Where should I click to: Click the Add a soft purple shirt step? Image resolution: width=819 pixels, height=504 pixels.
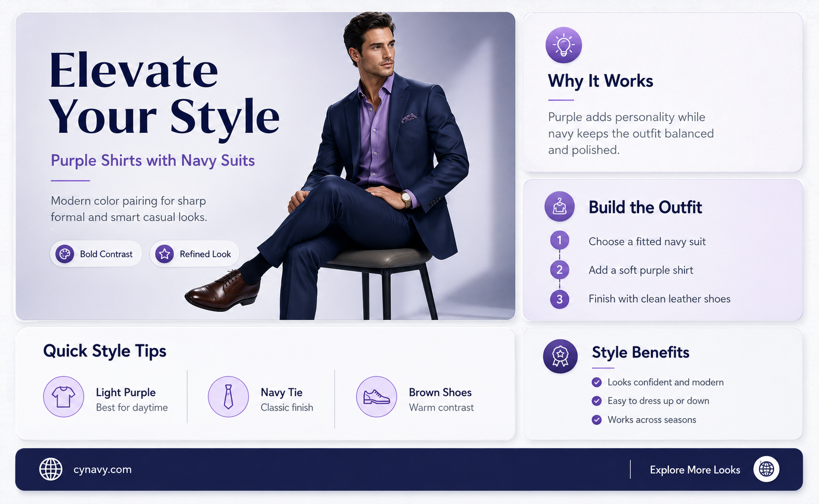[x=641, y=270]
